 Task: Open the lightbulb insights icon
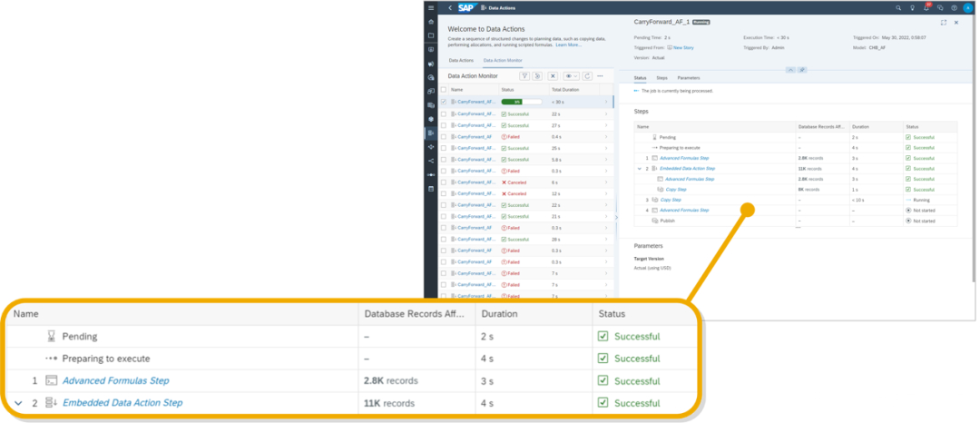pyautogui.click(x=913, y=8)
